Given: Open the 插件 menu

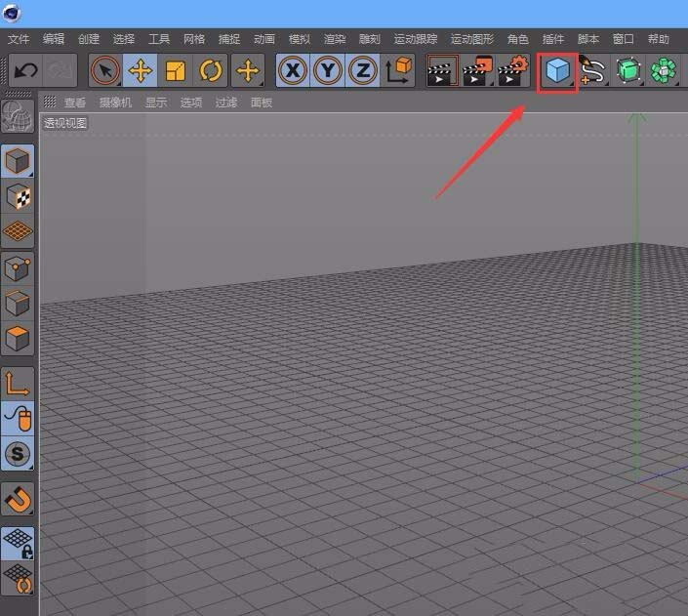Looking at the screenshot, I should coord(553,39).
